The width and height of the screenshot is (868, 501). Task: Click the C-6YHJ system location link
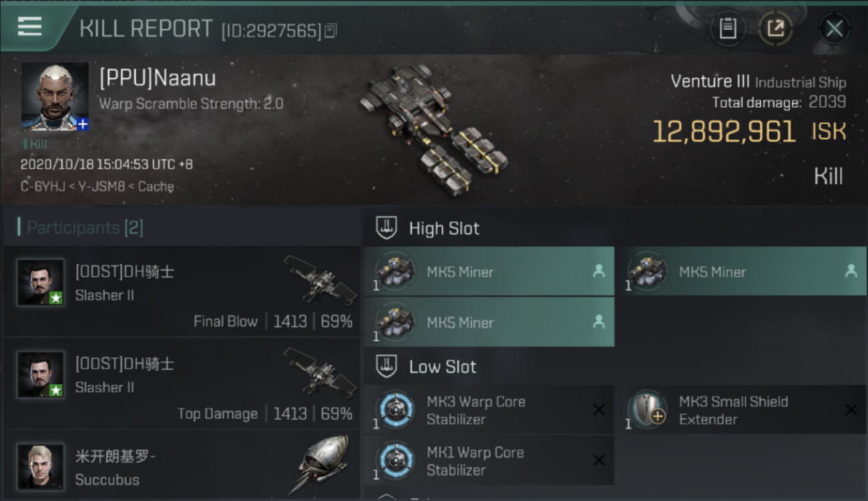click(x=42, y=186)
